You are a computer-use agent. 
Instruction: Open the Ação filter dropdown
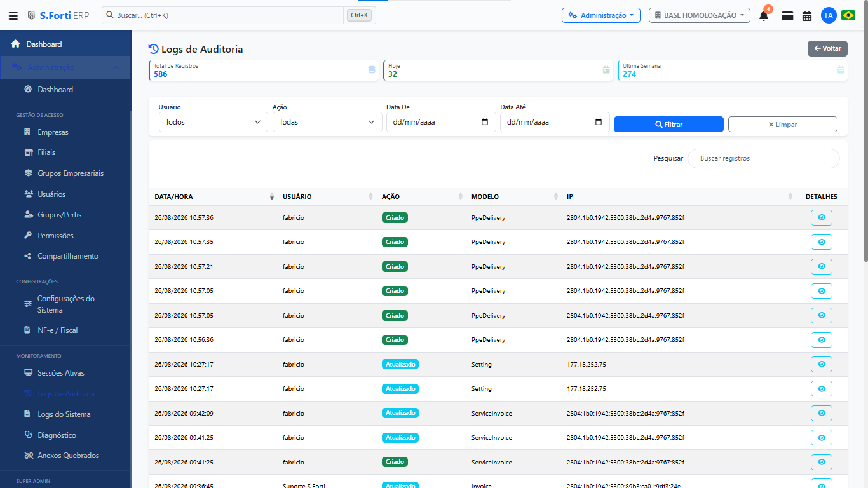327,122
